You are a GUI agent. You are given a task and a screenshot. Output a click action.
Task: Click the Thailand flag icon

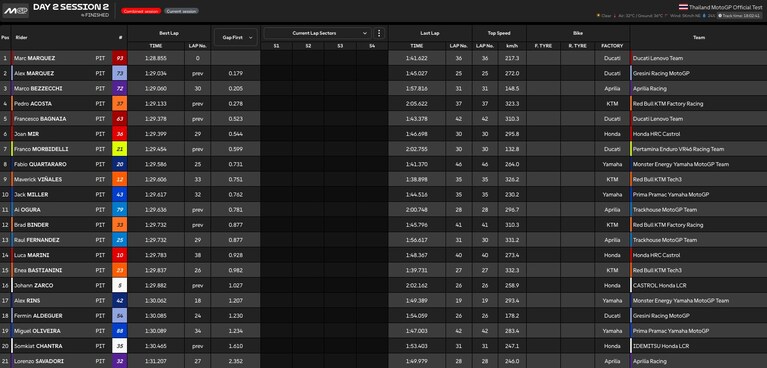(x=683, y=7)
